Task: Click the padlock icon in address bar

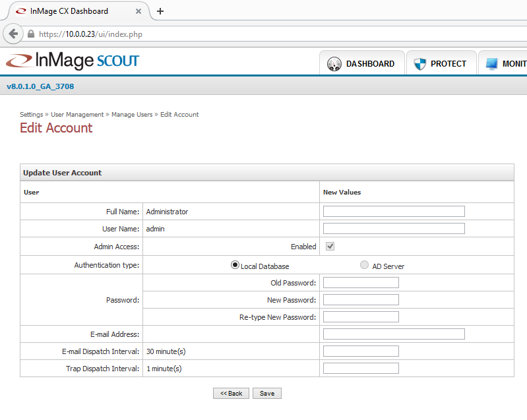Action: [30, 34]
